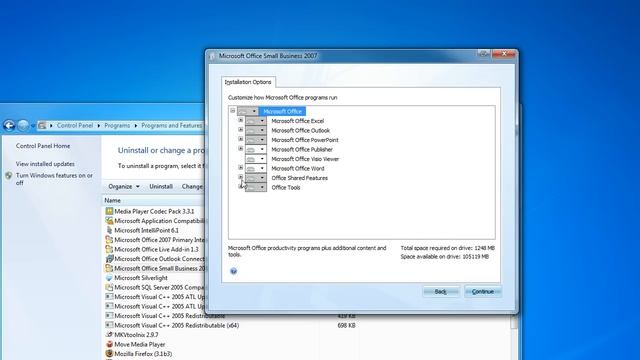
Task: Click Microsoft Application Compatibility entry icon
Action: [x=109, y=220]
